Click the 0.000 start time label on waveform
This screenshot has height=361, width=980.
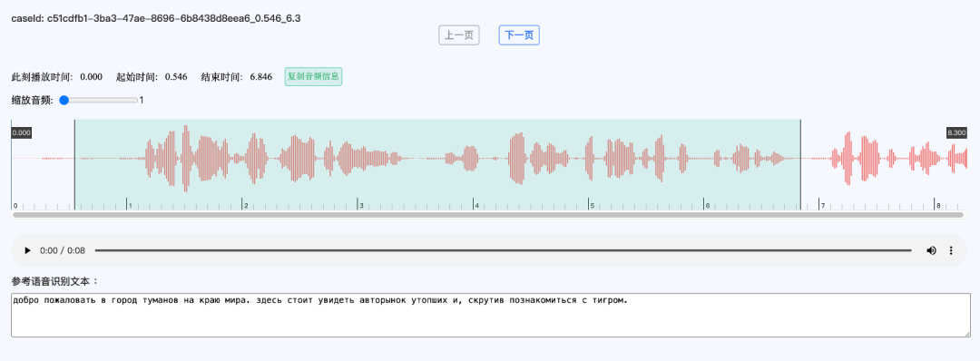point(21,133)
